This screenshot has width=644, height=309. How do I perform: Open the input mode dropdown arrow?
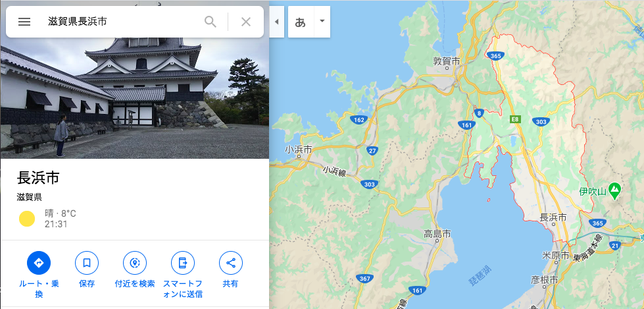[322, 21]
